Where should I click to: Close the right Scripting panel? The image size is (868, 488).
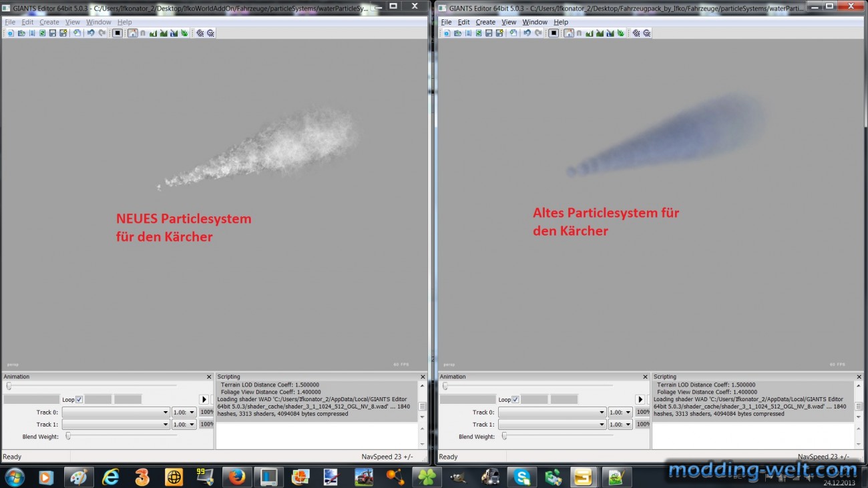(859, 377)
